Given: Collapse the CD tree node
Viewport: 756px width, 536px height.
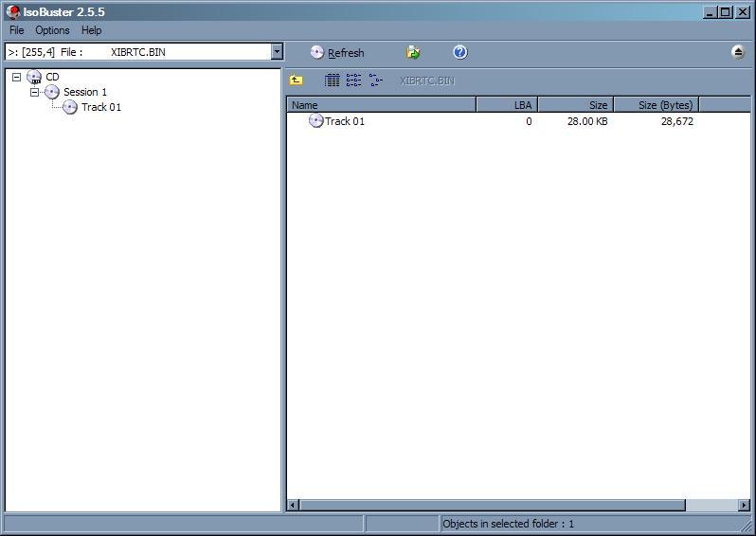Looking at the screenshot, I should [x=16, y=77].
